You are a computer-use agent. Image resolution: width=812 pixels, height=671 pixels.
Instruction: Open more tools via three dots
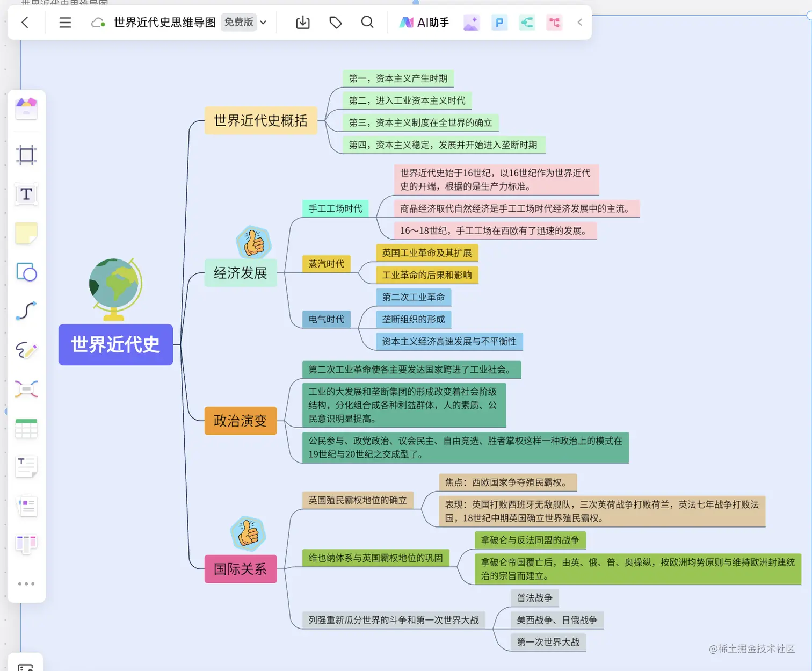pos(26,583)
